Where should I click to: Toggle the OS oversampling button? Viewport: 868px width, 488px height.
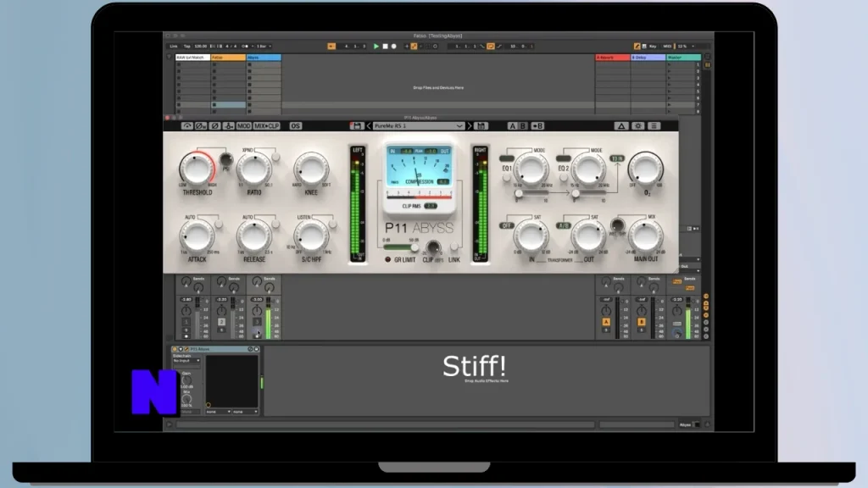coord(295,126)
